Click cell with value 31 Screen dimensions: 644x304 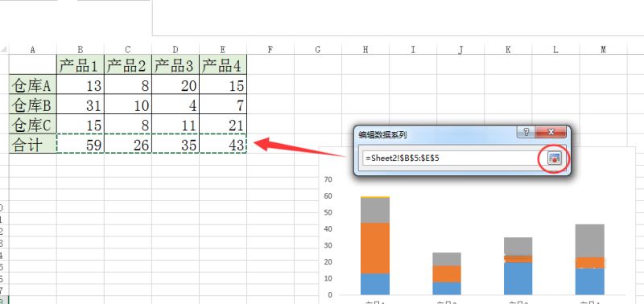pyautogui.click(x=80, y=105)
